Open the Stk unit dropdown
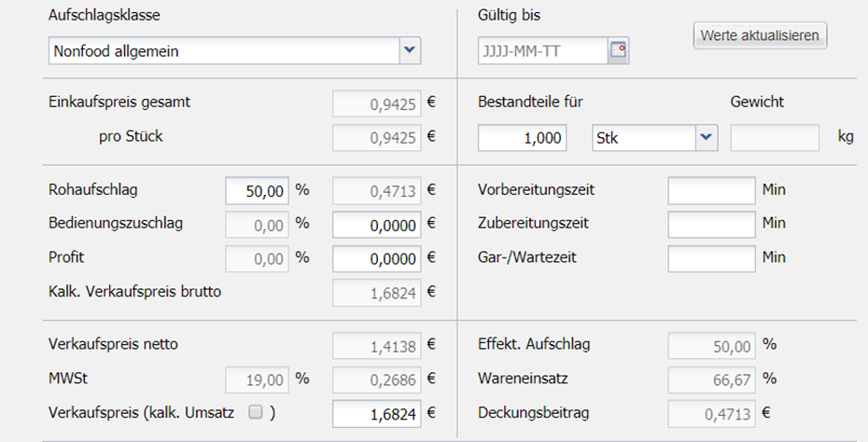 pos(706,138)
